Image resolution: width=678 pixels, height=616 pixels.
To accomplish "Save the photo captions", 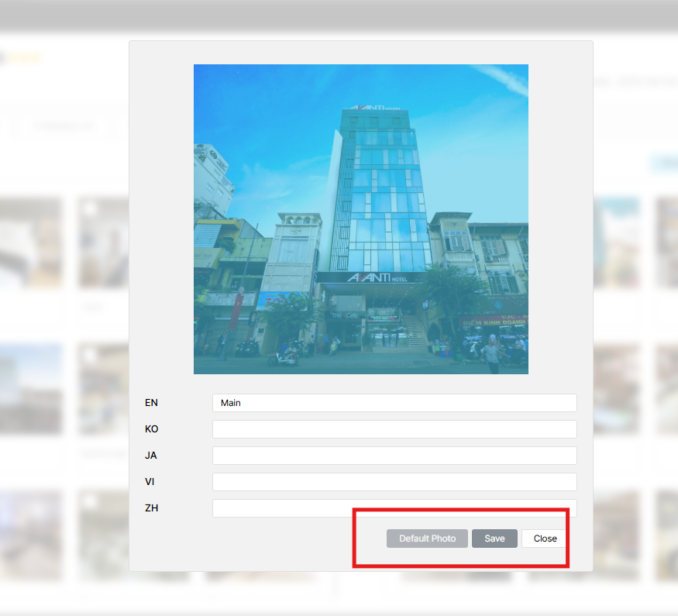I will [494, 539].
